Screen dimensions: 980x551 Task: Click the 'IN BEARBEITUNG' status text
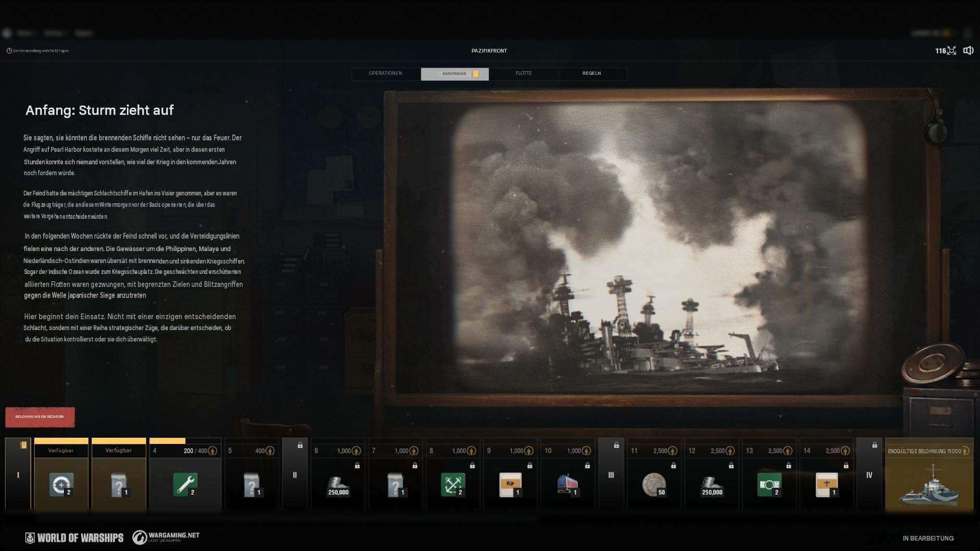[928, 539]
